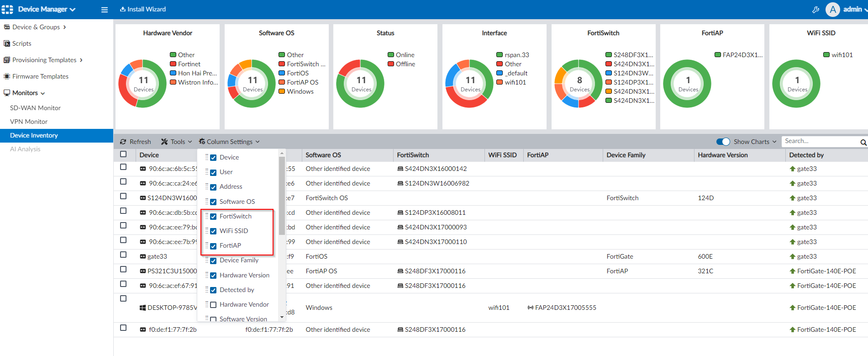
Task: Click the Software OS column header
Action: tap(323, 155)
